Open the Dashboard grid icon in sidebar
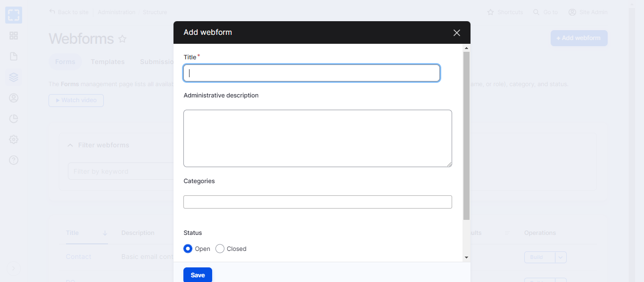Viewport: 644px width, 282px height. click(x=14, y=36)
